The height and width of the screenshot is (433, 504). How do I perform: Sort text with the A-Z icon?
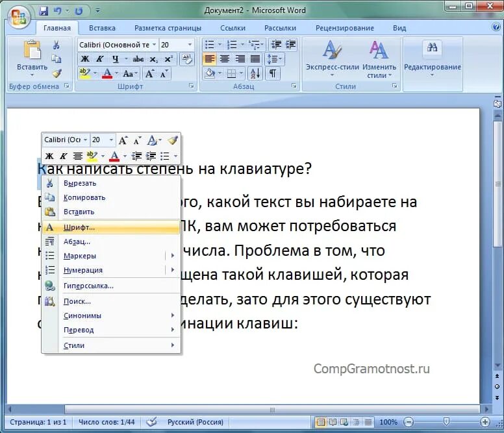pos(255,73)
